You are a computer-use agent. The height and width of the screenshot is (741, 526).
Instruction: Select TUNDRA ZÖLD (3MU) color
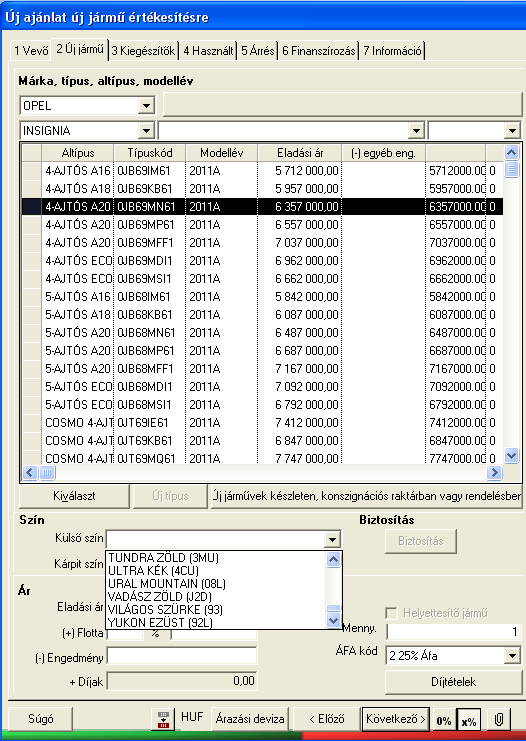click(x=216, y=558)
